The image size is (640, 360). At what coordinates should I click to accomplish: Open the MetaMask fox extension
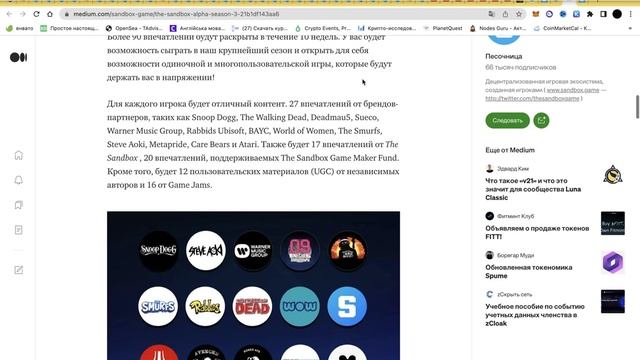pyautogui.click(x=536, y=14)
